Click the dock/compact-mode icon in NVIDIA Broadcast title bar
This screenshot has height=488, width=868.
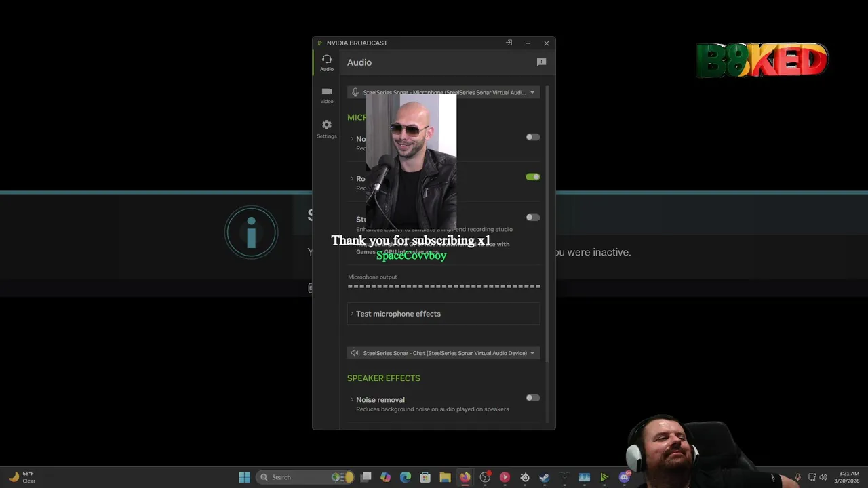pyautogui.click(x=509, y=43)
